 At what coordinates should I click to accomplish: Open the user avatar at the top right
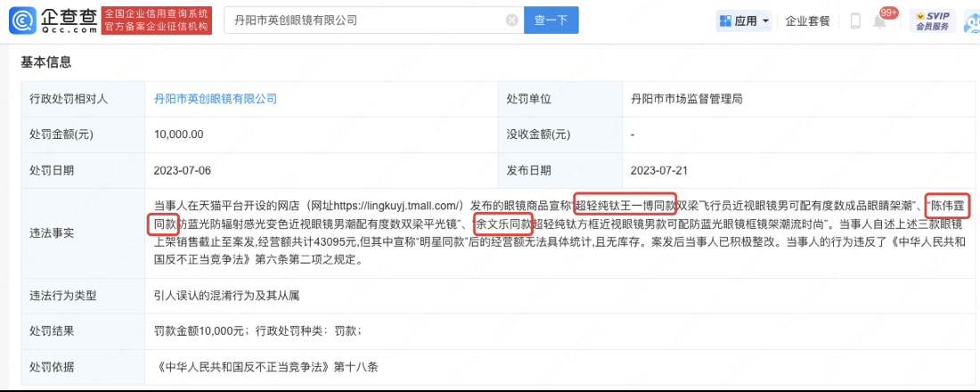click(x=972, y=22)
